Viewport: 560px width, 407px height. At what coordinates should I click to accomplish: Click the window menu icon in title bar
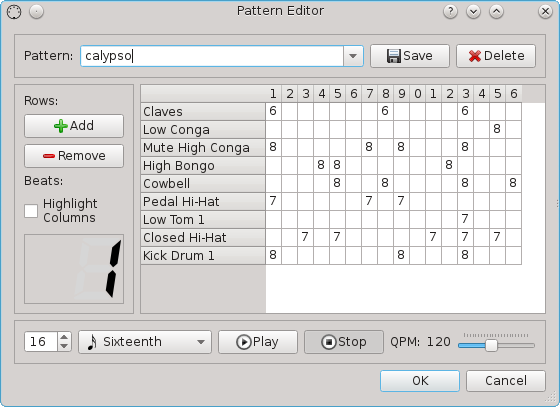pyautogui.click(x=14, y=12)
